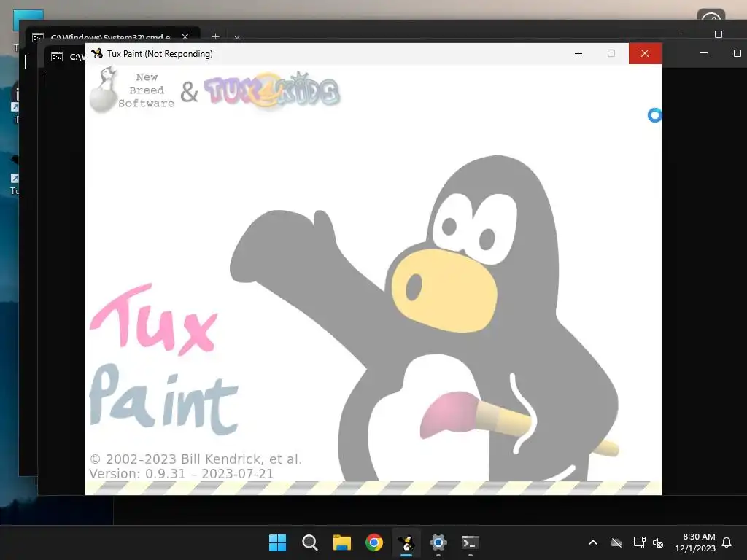Image resolution: width=747 pixels, height=560 pixels.
Task: Click the Tux4Kids logo
Action: [x=271, y=90]
